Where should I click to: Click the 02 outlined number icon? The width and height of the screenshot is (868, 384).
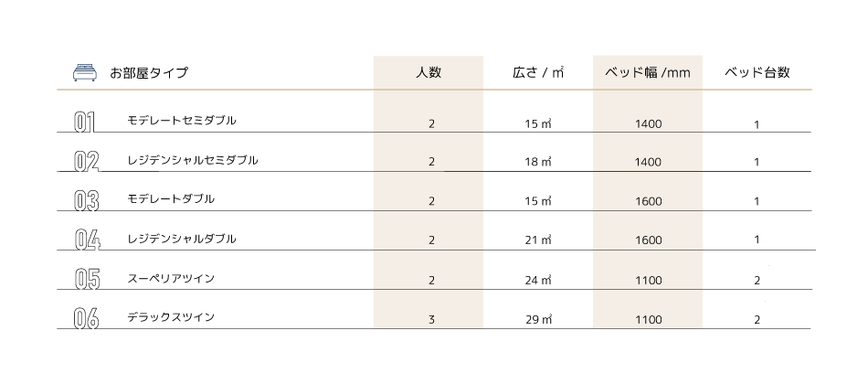click(87, 161)
